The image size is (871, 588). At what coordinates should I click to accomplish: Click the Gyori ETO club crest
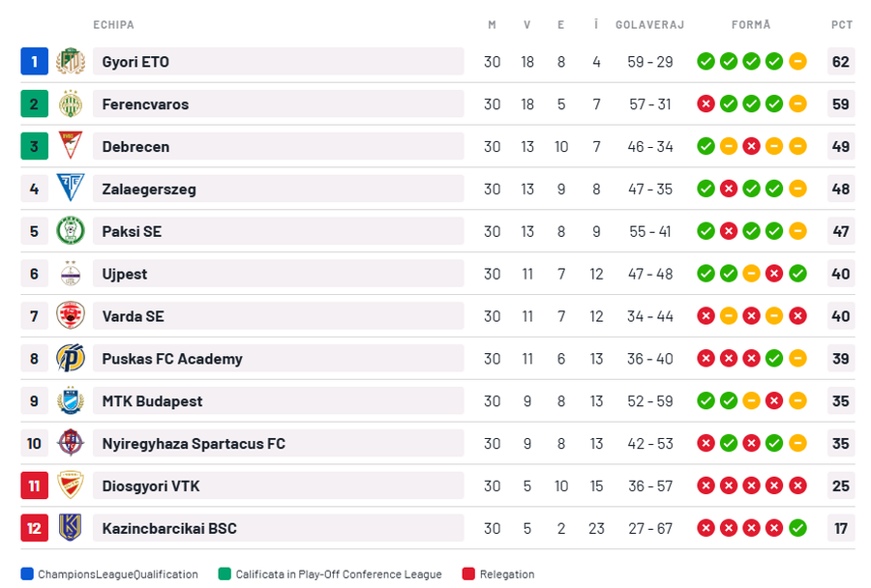pos(70,62)
